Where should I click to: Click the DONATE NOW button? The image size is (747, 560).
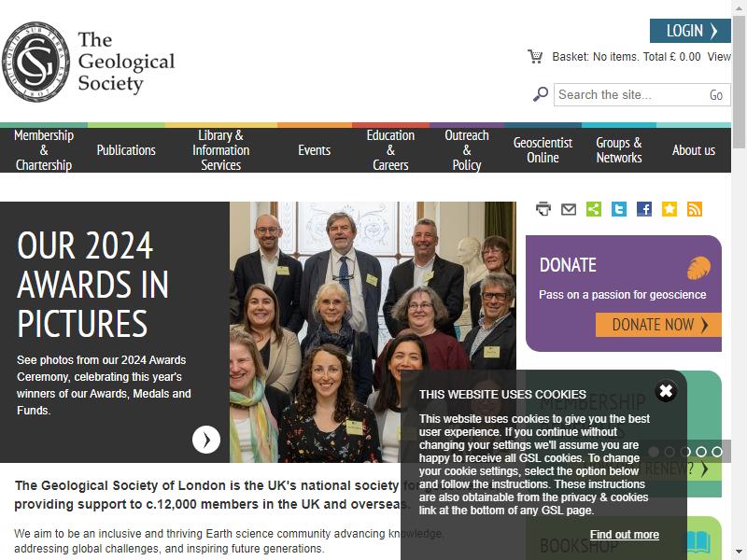658,325
